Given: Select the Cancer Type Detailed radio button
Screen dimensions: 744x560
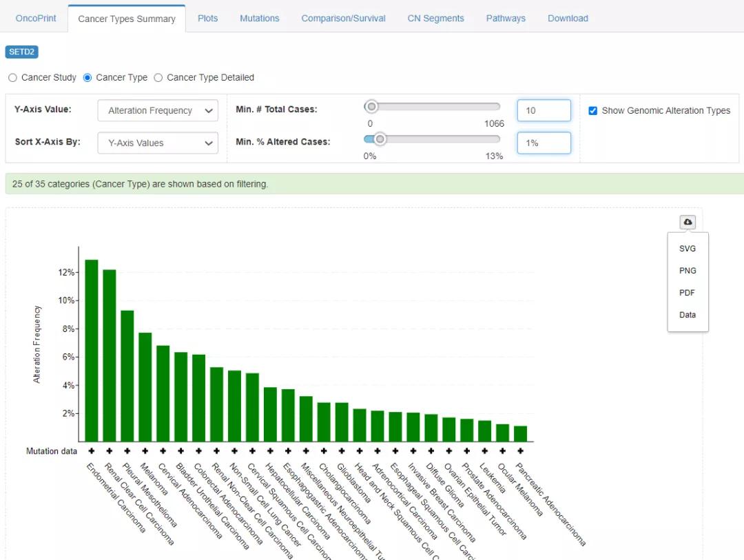Looking at the screenshot, I should click(x=158, y=78).
